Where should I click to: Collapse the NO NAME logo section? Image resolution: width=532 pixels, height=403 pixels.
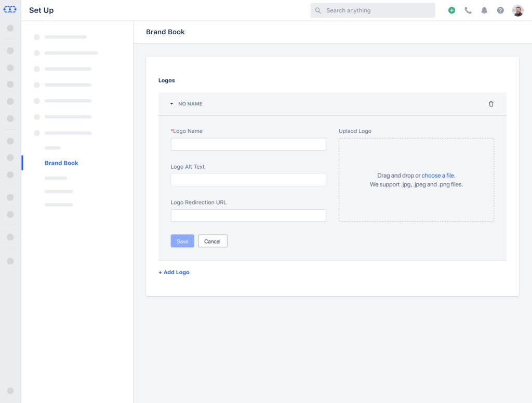coord(171,104)
